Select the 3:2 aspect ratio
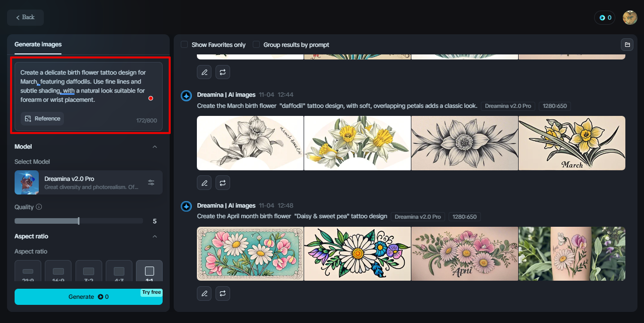The width and height of the screenshot is (644, 323). click(89, 272)
